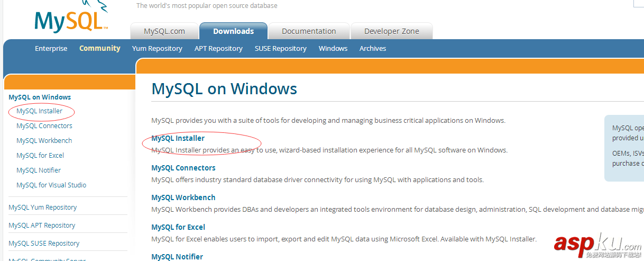The width and height of the screenshot is (644, 261).
Task: Select the Downloads tab
Action: (x=233, y=31)
